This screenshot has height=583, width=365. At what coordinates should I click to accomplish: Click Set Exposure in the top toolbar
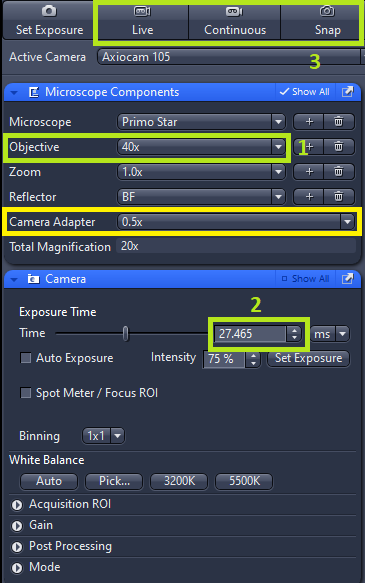[49, 21]
